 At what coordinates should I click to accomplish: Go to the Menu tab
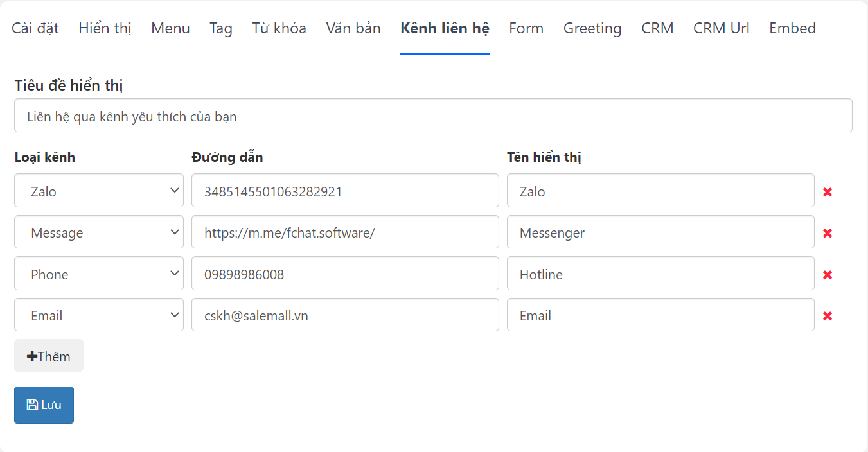point(170,28)
